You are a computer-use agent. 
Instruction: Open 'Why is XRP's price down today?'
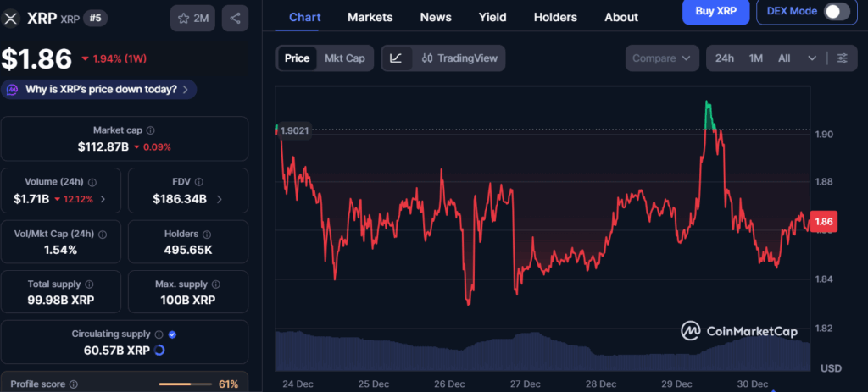pyautogui.click(x=100, y=90)
